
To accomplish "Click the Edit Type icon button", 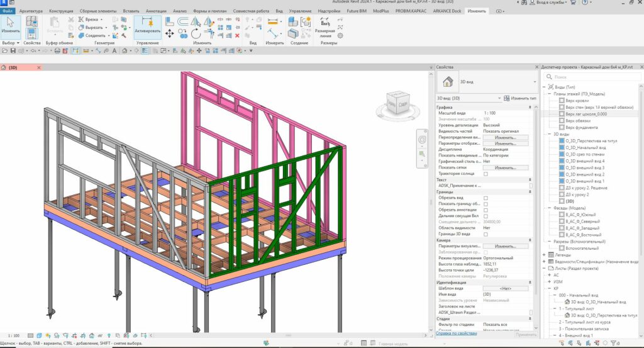I will 506,98.
